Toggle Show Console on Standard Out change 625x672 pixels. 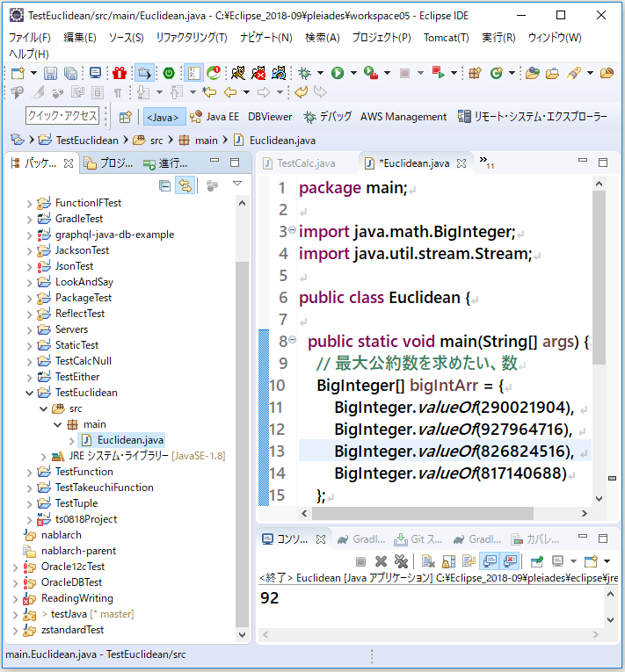490,561
